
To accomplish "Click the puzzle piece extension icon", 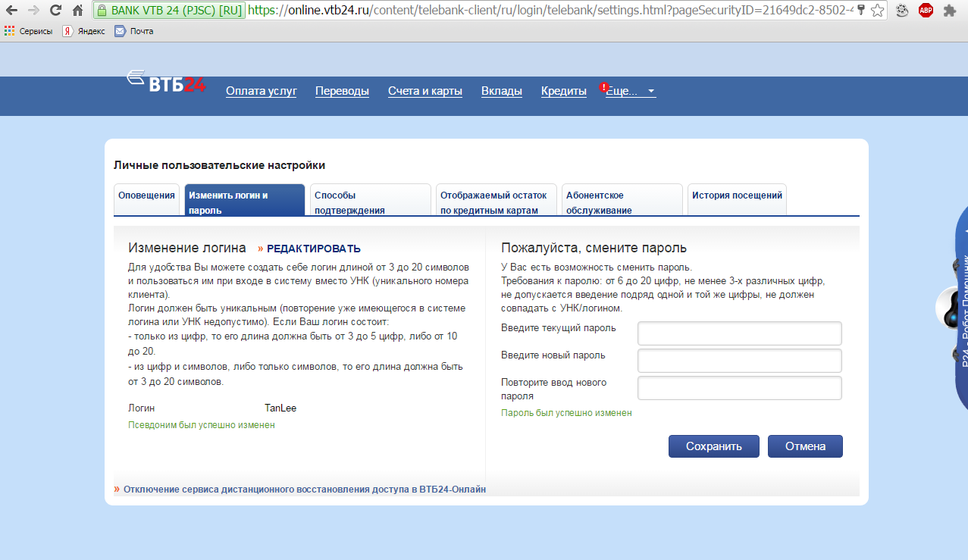I will click(x=949, y=11).
